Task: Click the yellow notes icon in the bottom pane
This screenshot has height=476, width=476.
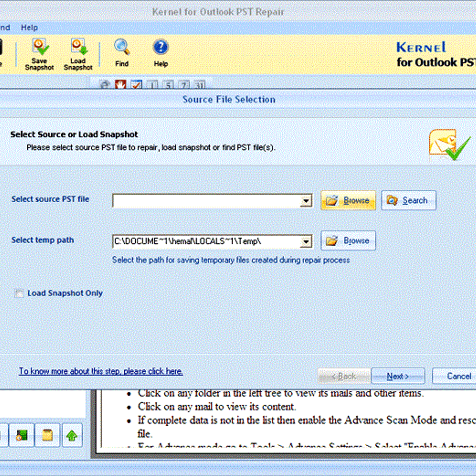Action: [x=47, y=436]
